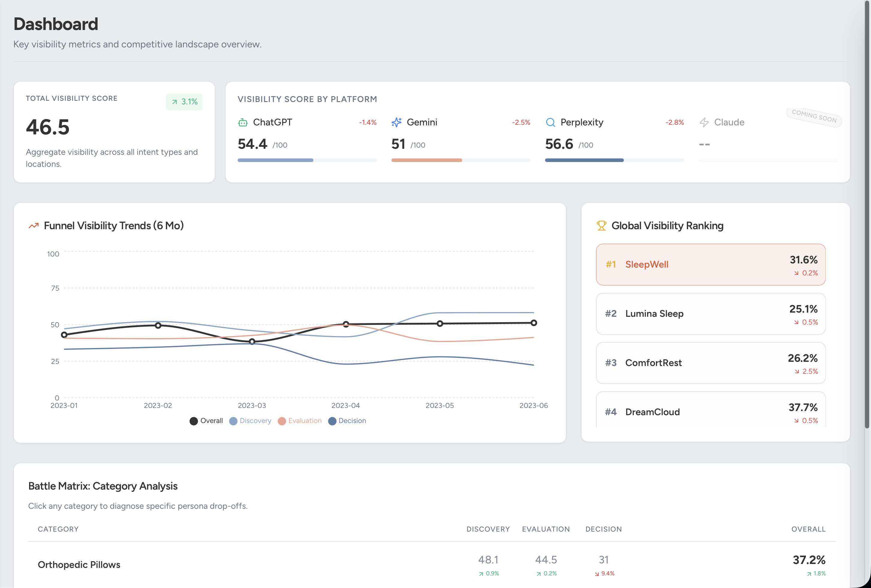Click the Gemini sparkle icon

pyautogui.click(x=397, y=122)
